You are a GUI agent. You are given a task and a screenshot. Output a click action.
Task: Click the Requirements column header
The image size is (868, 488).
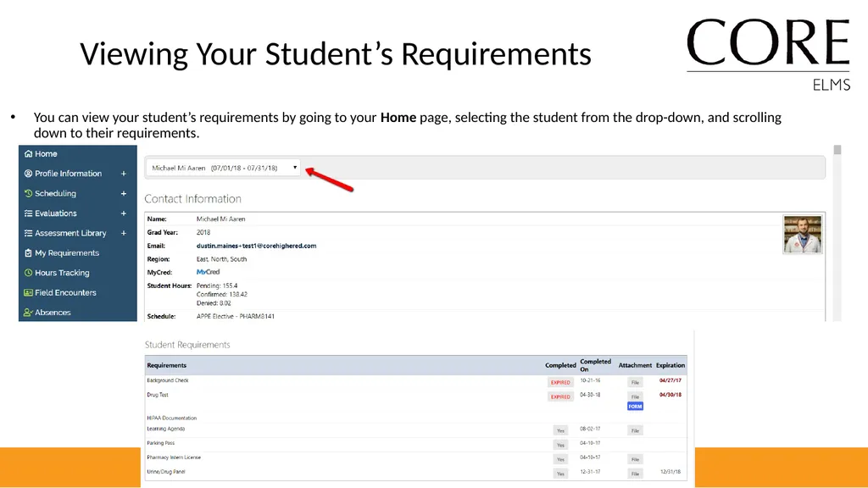click(x=167, y=365)
